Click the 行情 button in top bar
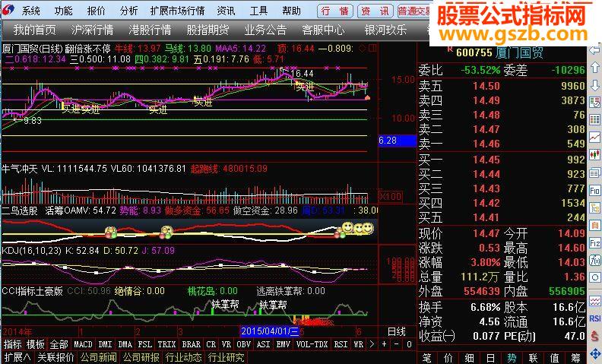602x364 pixels. click(x=335, y=11)
